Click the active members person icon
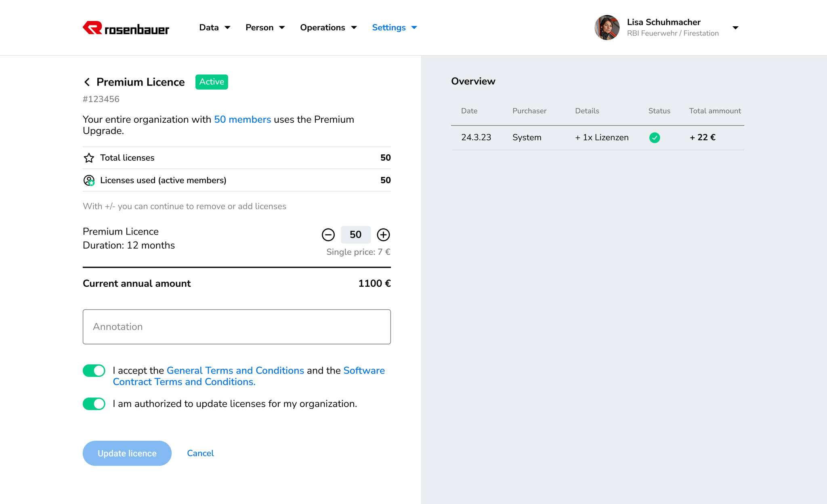Viewport: 827px width, 504px height. point(89,180)
